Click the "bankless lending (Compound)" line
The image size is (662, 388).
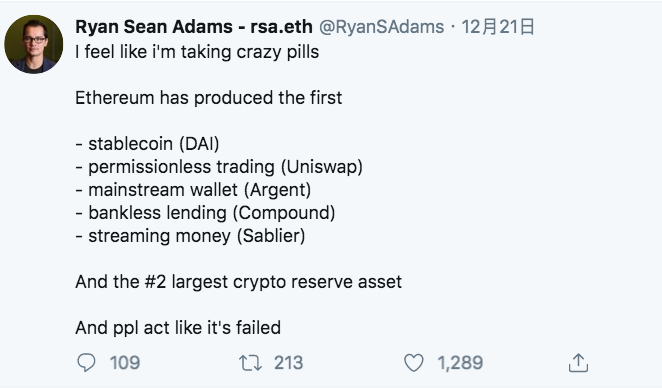[x=205, y=213]
